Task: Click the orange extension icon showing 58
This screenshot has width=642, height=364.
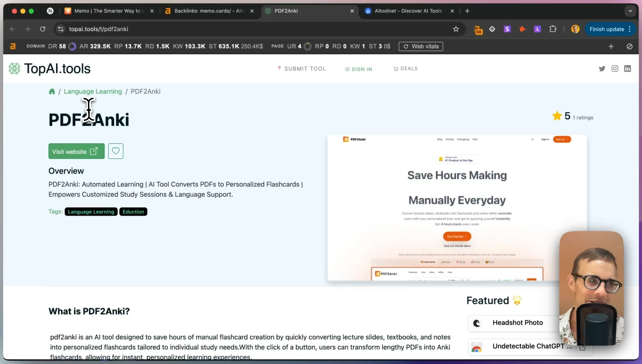Action: point(478,30)
